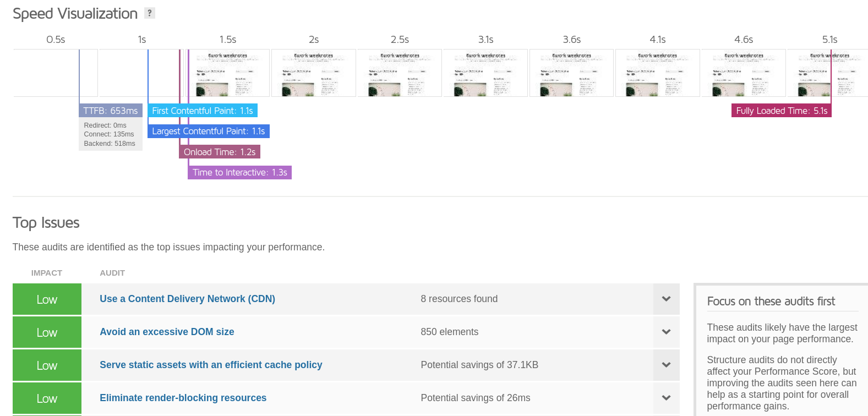Image resolution: width=868 pixels, height=416 pixels.
Task: Click the First Contentful Paint 1.1s marker
Action: coord(203,111)
